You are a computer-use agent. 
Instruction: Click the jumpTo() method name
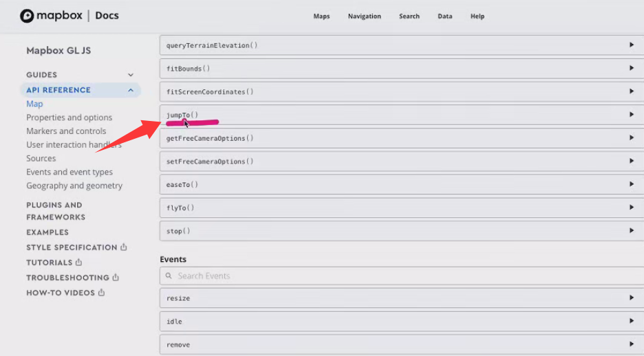coord(182,115)
